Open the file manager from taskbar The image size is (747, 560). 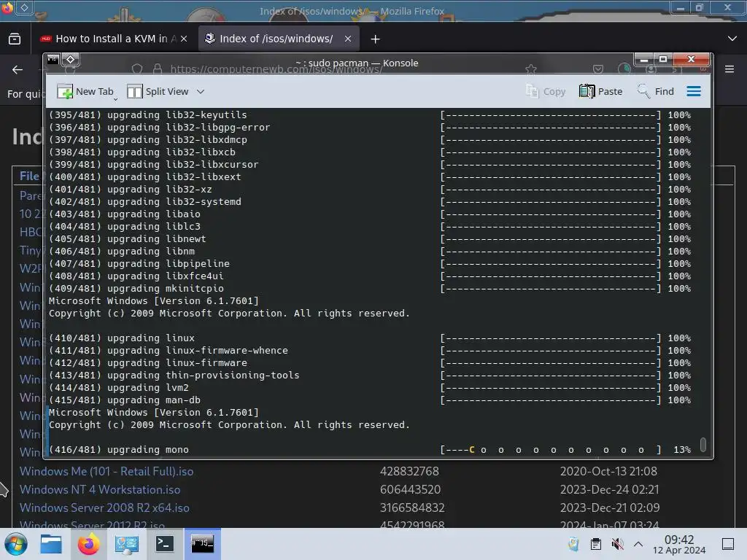51,544
